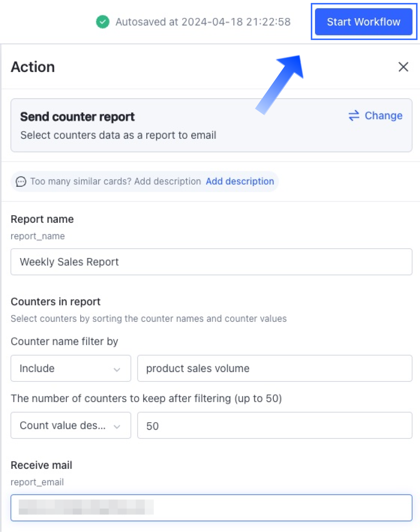Click the Action panel heading
This screenshot has height=532, width=420.
coord(33,67)
